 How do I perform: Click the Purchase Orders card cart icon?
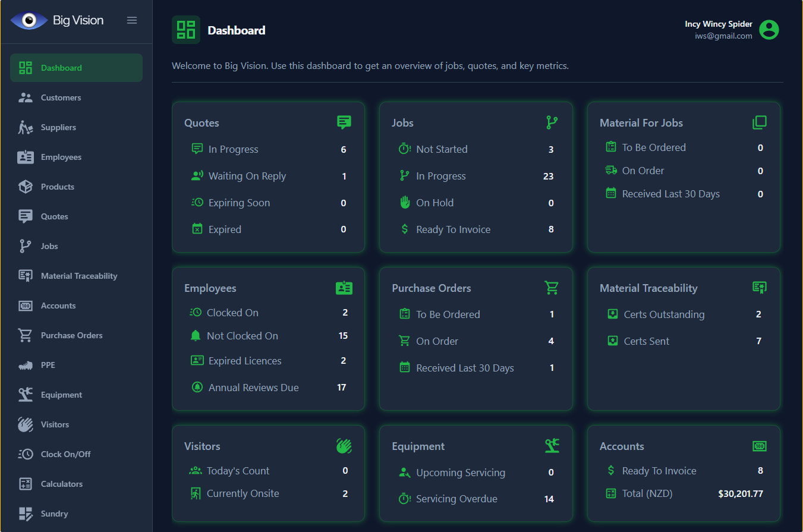pyautogui.click(x=552, y=288)
